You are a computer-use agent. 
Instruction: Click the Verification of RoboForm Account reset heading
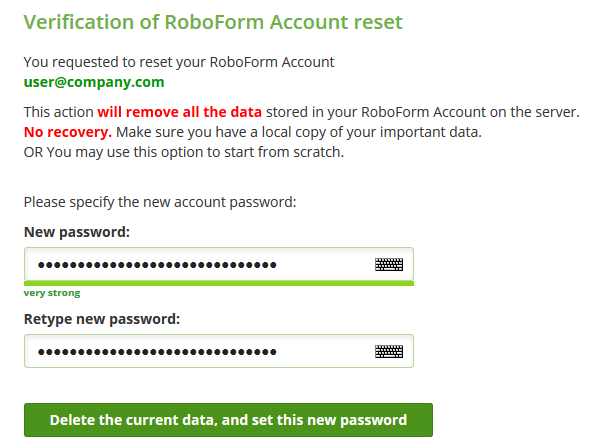click(213, 22)
